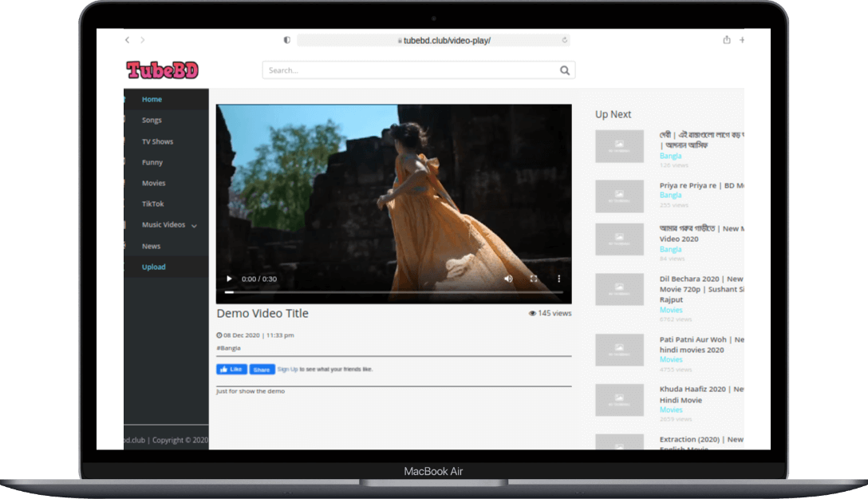The image size is (868, 499).
Task: Click Bangla category under Priya re Priya re
Action: click(670, 196)
